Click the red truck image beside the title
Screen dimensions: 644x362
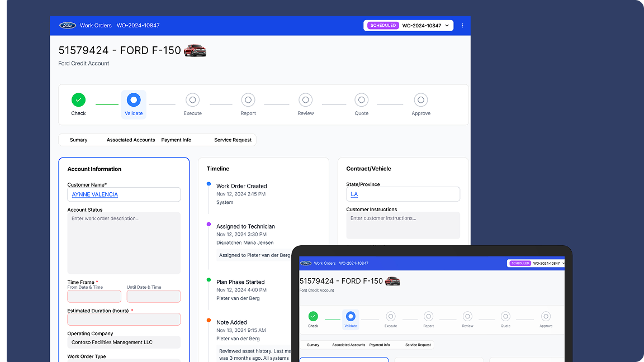click(195, 50)
